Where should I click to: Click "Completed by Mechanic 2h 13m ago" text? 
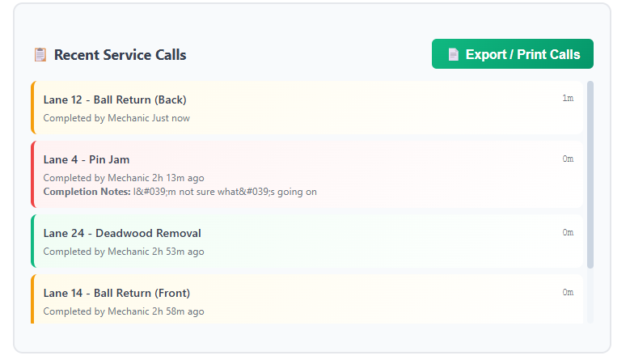pyautogui.click(x=123, y=178)
